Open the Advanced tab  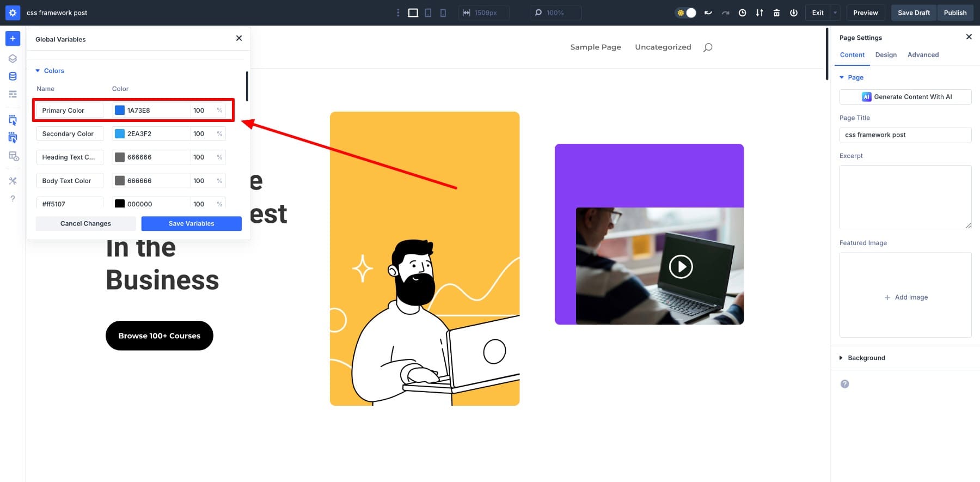tap(923, 55)
